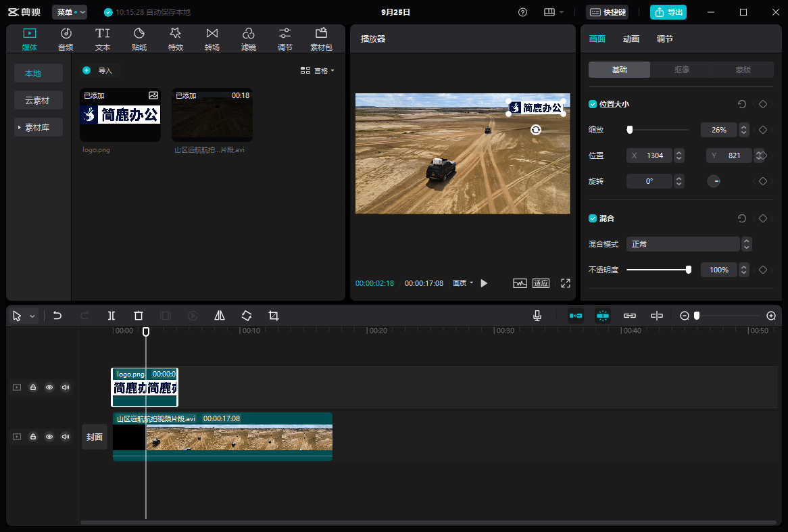
Task: Open the 转场 transitions tab
Action: click(212, 39)
